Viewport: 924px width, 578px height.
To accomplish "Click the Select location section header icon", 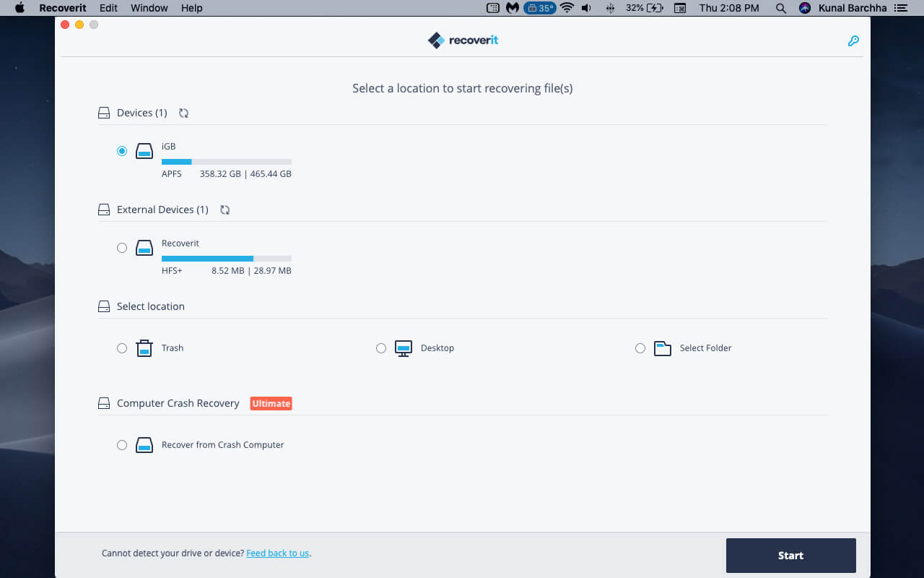I will (104, 306).
